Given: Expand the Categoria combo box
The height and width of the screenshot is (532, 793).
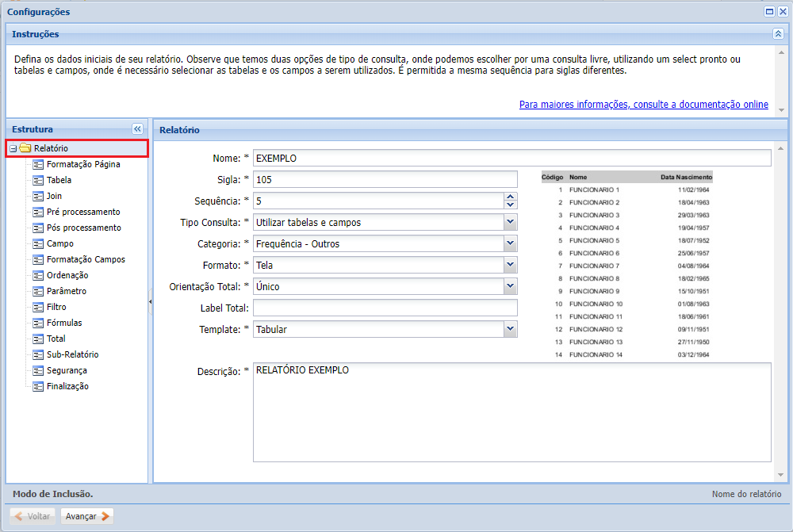Looking at the screenshot, I should click(x=510, y=243).
